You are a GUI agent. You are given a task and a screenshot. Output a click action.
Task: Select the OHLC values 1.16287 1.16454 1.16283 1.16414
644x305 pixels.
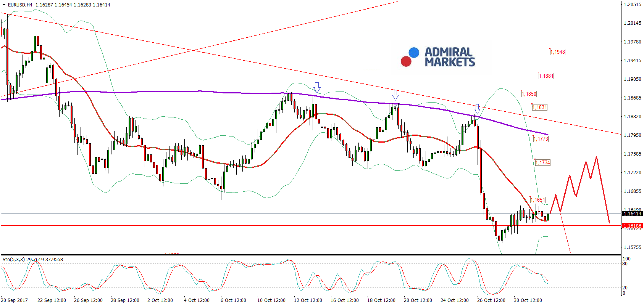pos(73,5)
